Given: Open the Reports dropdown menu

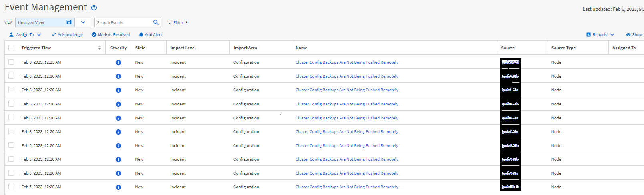Looking at the screenshot, I should click(600, 35).
